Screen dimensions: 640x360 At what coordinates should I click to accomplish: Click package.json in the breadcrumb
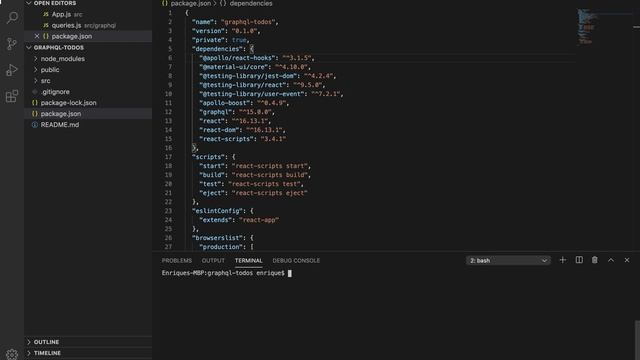coord(191,3)
